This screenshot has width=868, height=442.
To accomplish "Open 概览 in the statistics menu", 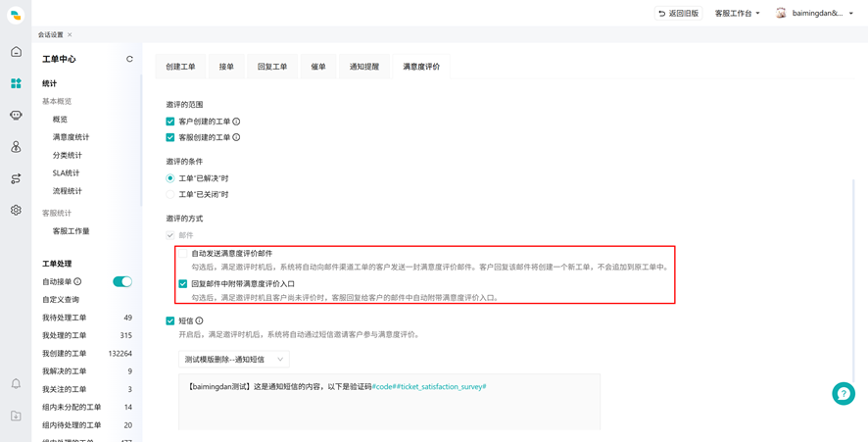I will coord(60,120).
